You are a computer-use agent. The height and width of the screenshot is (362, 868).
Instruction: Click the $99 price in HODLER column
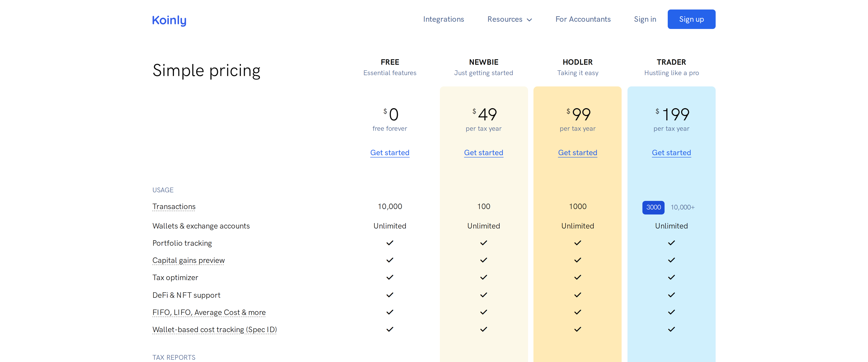[x=579, y=114]
